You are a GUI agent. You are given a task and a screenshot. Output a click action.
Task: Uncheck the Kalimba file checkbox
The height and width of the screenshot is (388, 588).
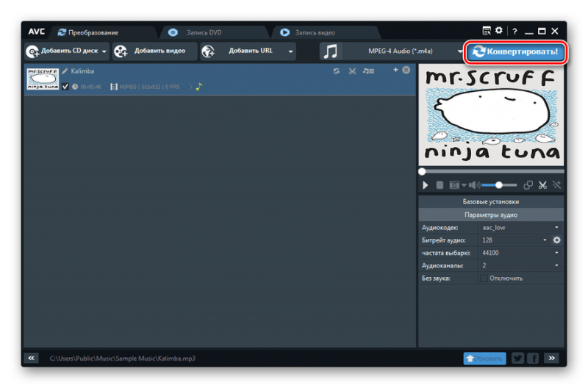pyautogui.click(x=65, y=87)
